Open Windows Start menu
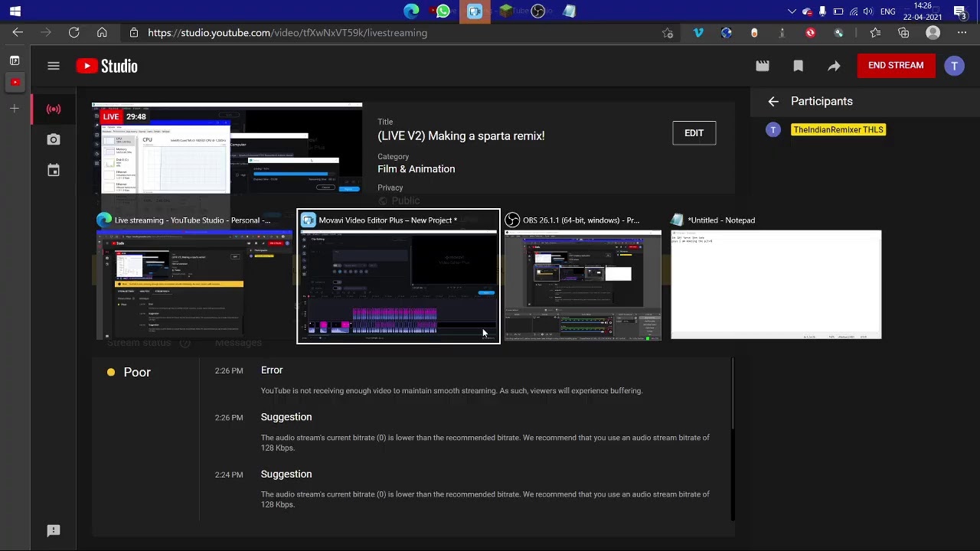Image resolution: width=980 pixels, height=551 pixels. pyautogui.click(x=15, y=11)
